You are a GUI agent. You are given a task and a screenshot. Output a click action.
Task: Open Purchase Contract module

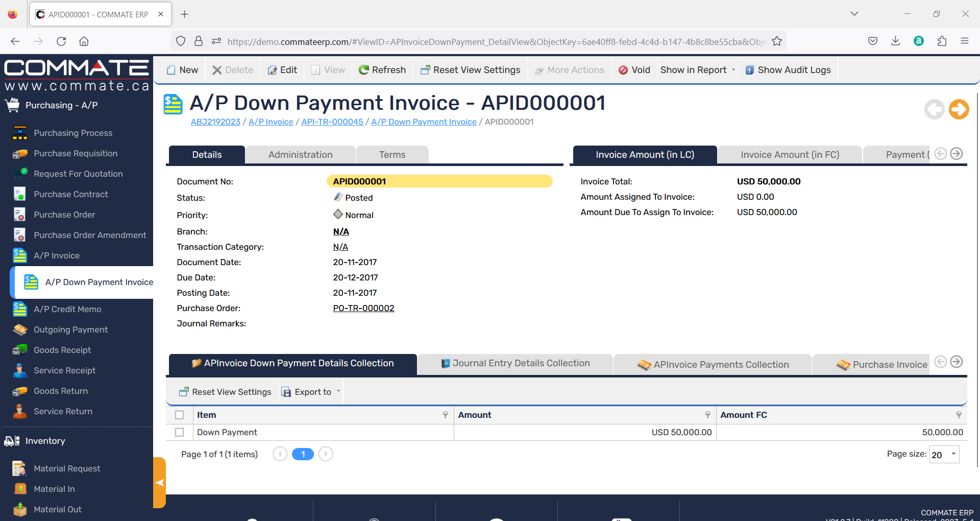click(x=71, y=194)
